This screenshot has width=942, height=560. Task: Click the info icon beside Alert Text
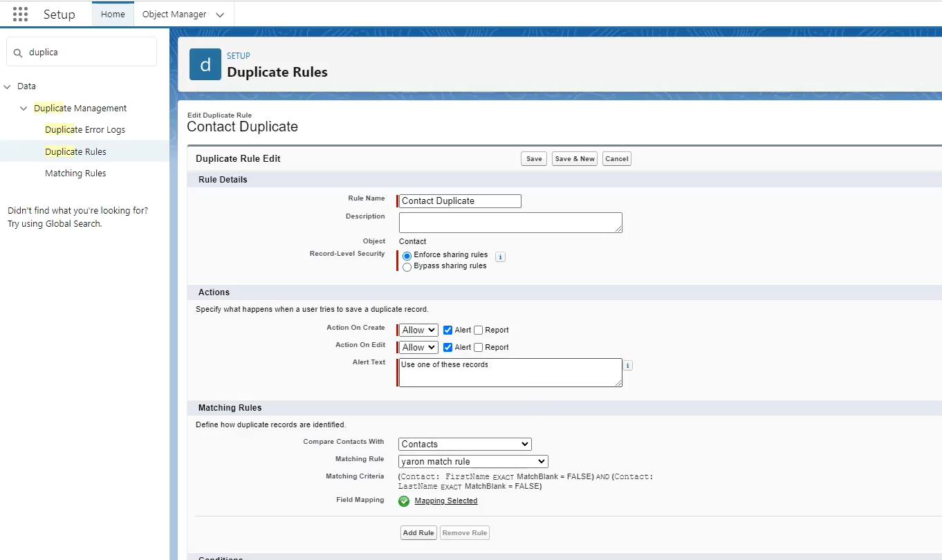point(628,365)
